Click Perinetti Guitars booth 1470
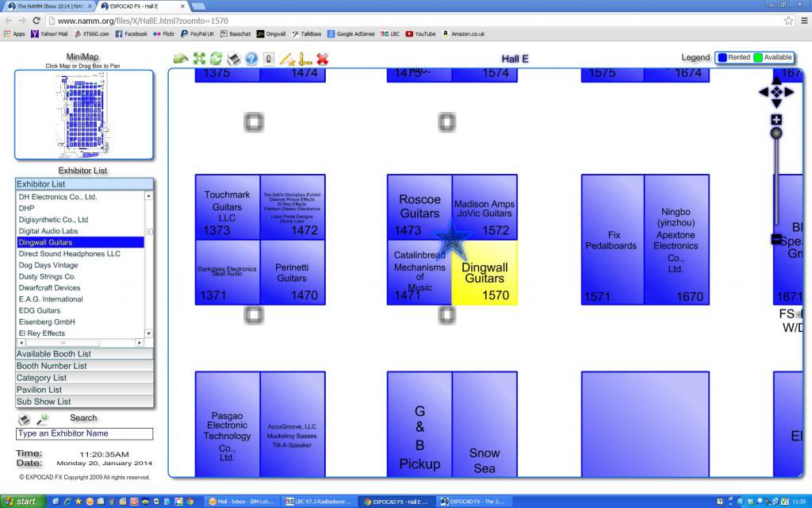 tap(292, 273)
